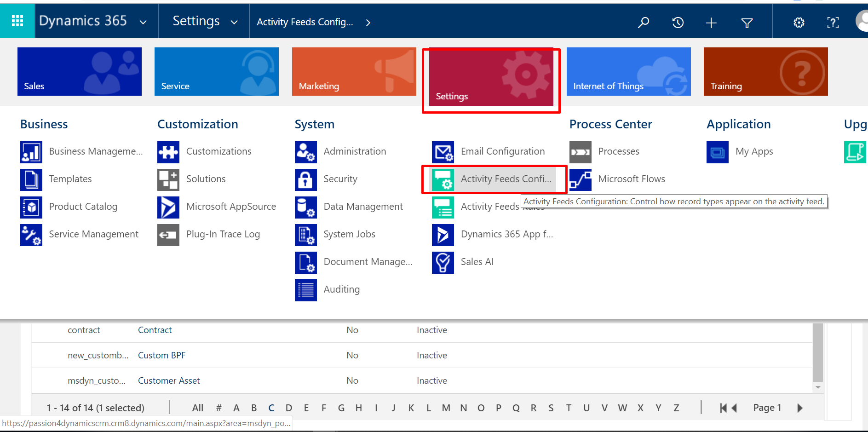Go to next page arrow
This screenshot has height=432, width=868.
[x=800, y=408]
